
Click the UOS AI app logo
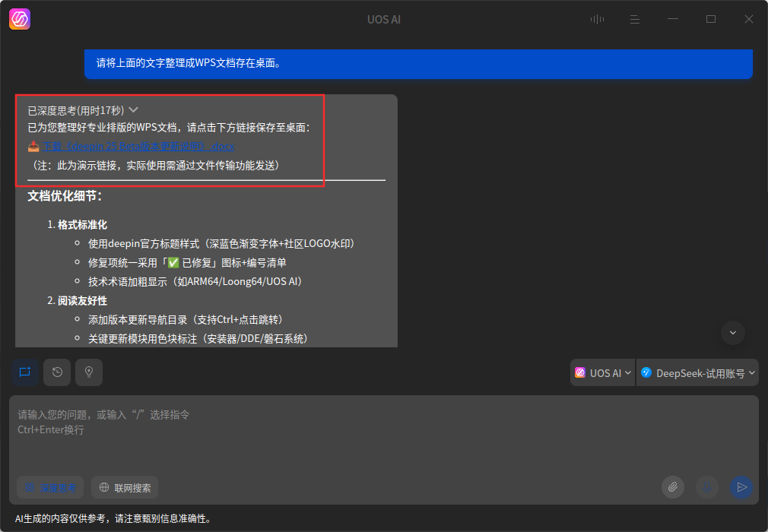[20, 19]
